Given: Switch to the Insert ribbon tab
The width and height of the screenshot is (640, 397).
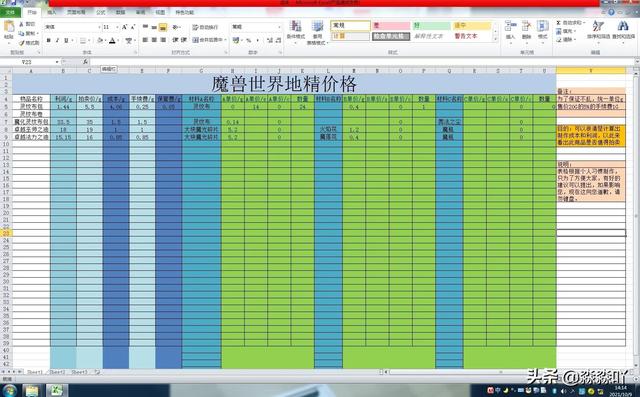Looking at the screenshot, I should [x=52, y=12].
